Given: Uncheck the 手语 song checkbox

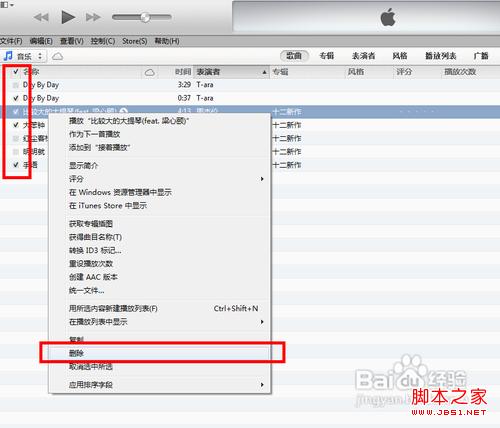Looking at the screenshot, I should coord(15,165).
